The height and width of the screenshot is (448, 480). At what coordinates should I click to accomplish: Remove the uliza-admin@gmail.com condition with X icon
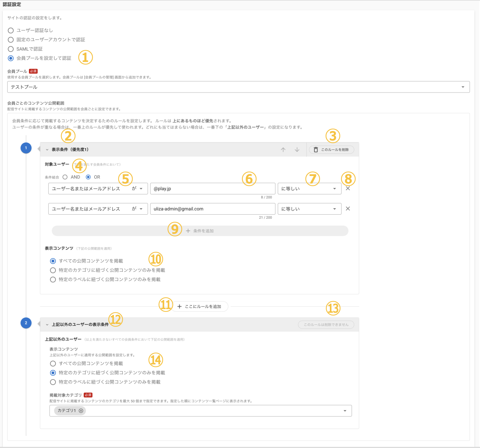tap(348, 209)
